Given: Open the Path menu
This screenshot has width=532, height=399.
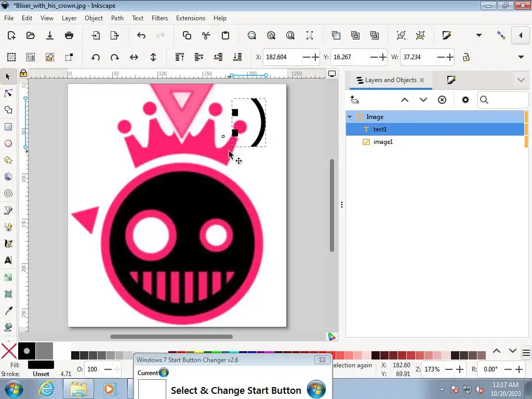Looking at the screenshot, I should point(117,18).
